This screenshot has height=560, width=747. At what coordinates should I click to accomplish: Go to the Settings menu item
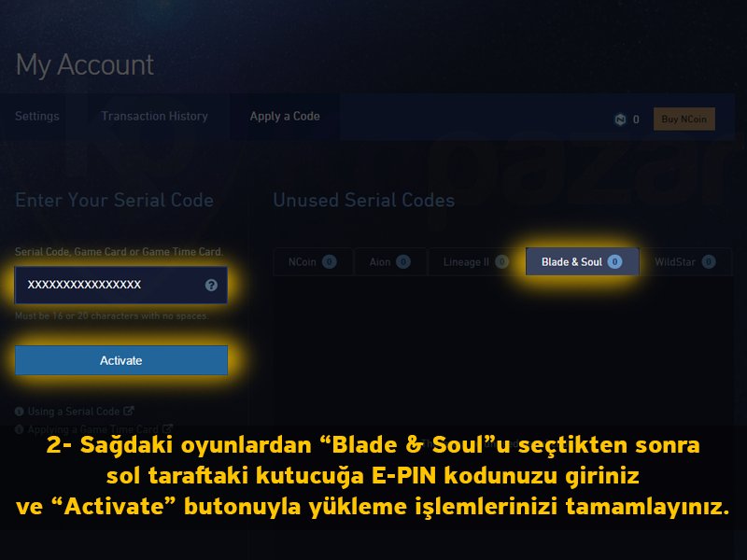tap(37, 116)
